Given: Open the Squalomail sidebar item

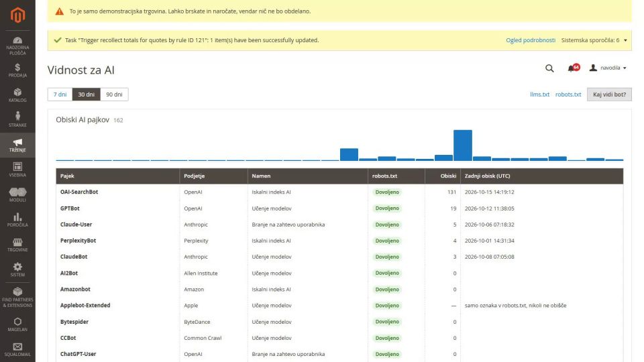Looking at the screenshot, I should [17, 350].
